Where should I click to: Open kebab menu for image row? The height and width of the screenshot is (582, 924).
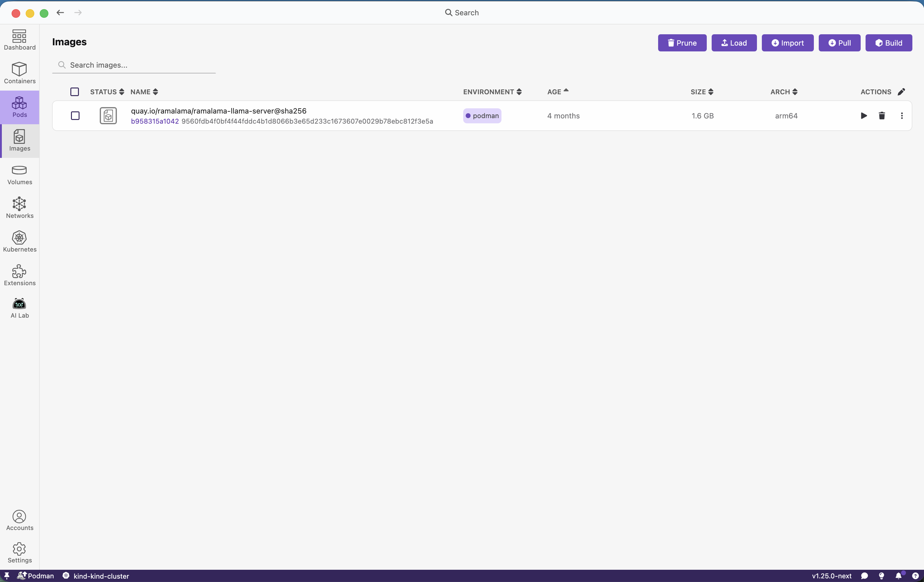(901, 115)
